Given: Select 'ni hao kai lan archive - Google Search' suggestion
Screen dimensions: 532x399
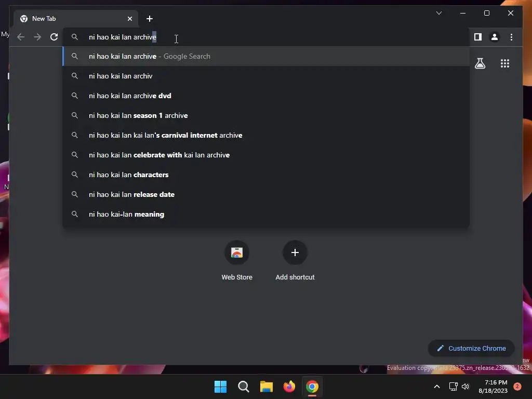Looking at the screenshot, I should pyautogui.click(x=266, y=56).
